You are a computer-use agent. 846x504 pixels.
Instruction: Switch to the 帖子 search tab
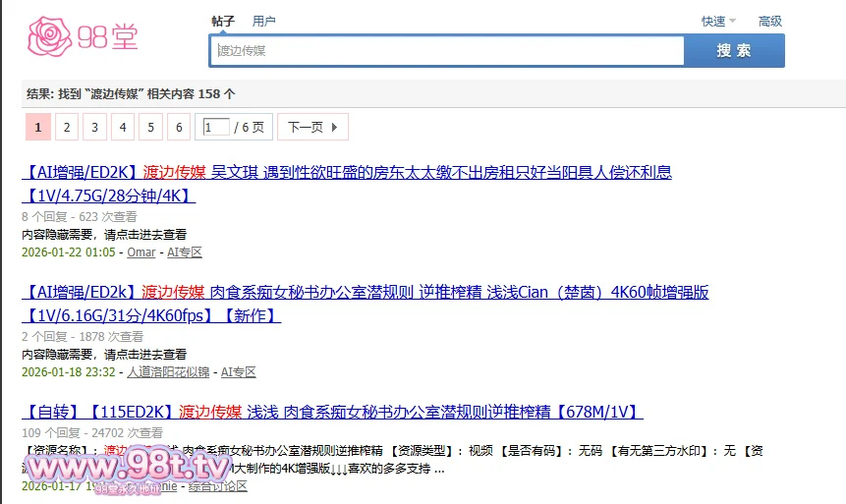(x=223, y=21)
